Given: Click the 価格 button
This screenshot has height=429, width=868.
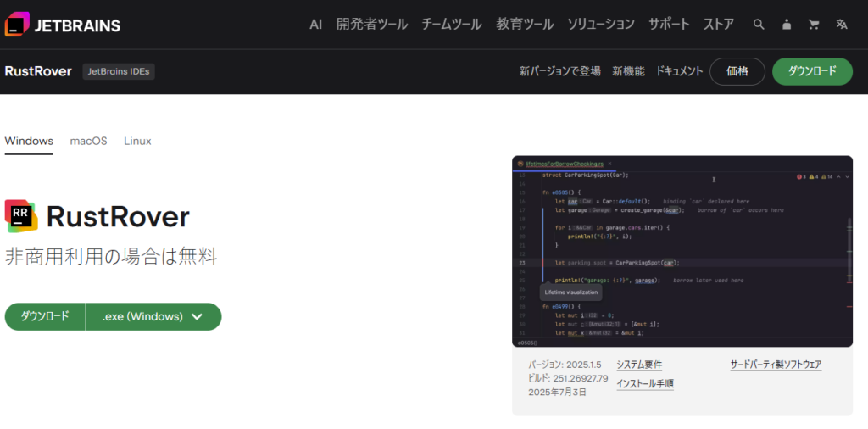Looking at the screenshot, I should pos(737,71).
